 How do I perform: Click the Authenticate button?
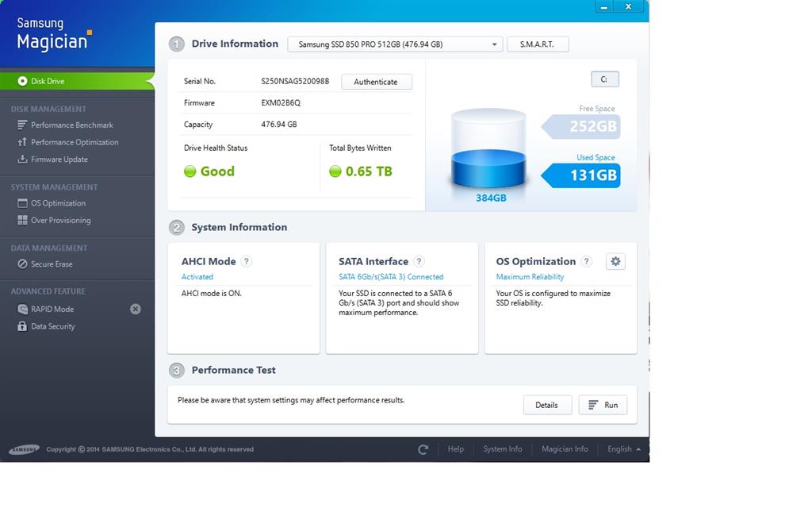(377, 82)
